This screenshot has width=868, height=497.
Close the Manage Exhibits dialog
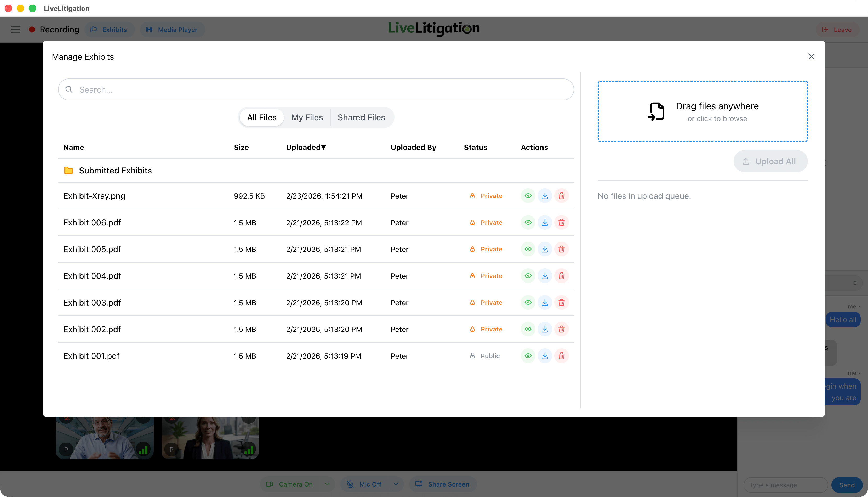click(x=811, y=57)
